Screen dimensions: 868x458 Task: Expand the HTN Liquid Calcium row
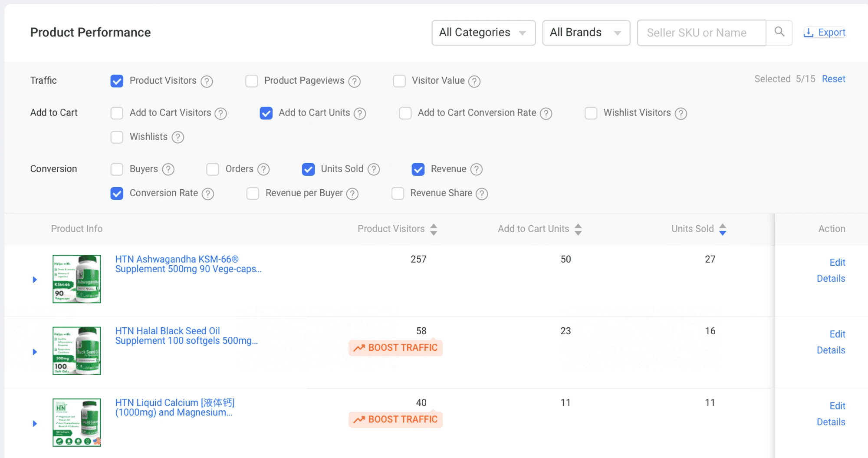(35, 423)
